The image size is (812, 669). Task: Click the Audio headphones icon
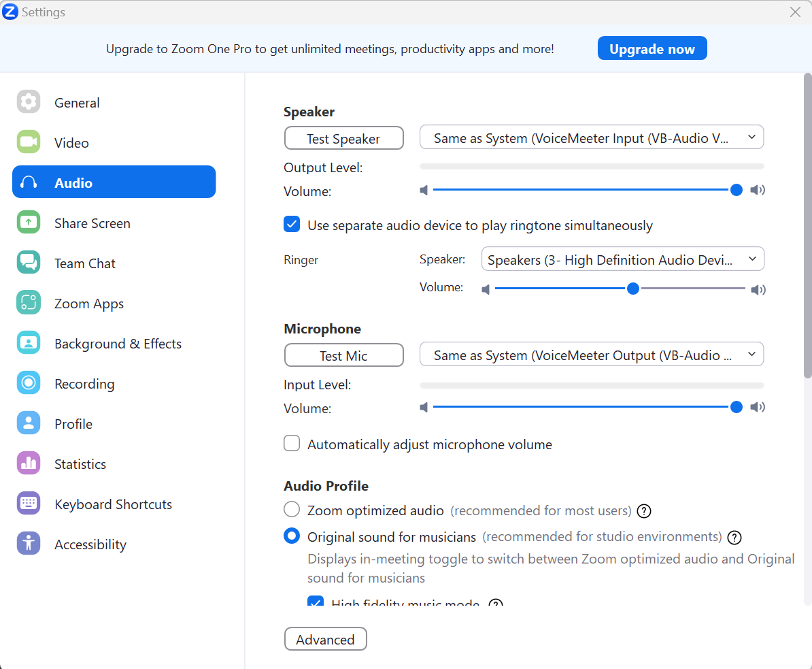tap(29, 182)
